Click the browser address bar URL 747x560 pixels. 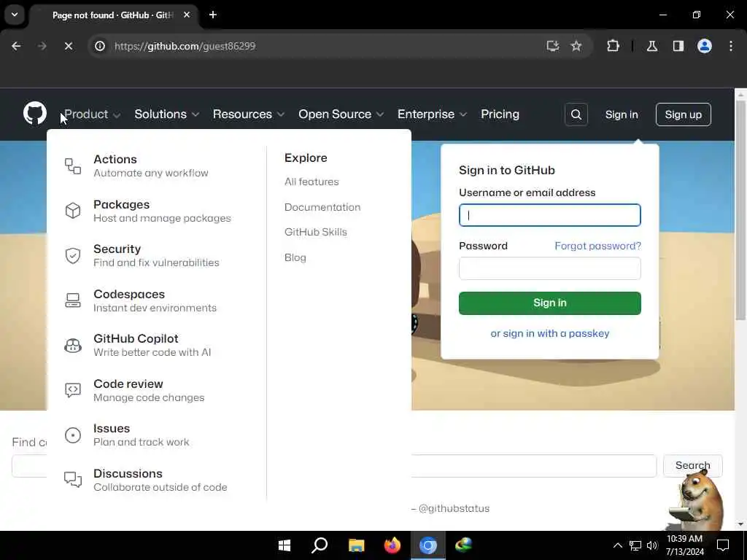tap(185, 46)
